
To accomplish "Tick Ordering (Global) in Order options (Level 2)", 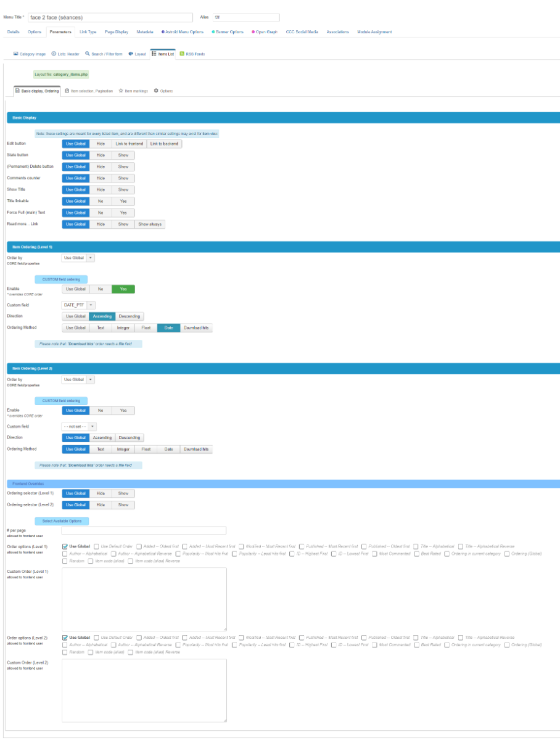I will tap(506, 645).
